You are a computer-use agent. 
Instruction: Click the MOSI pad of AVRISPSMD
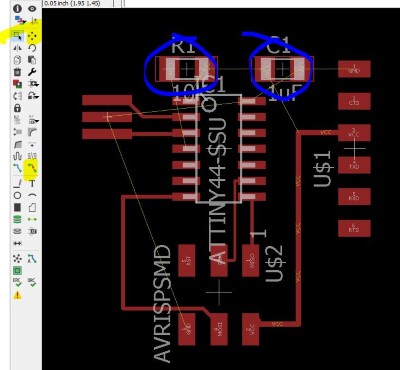click(219, 329)
